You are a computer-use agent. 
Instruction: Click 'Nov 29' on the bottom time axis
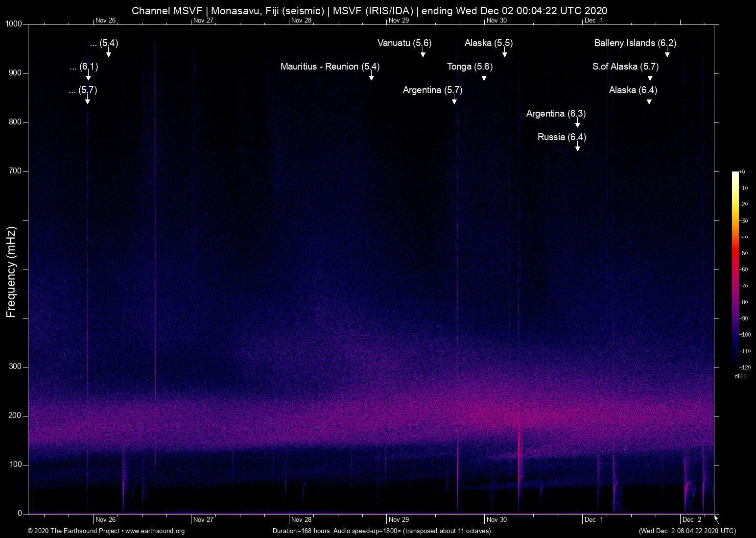click(x=399, y=520)
